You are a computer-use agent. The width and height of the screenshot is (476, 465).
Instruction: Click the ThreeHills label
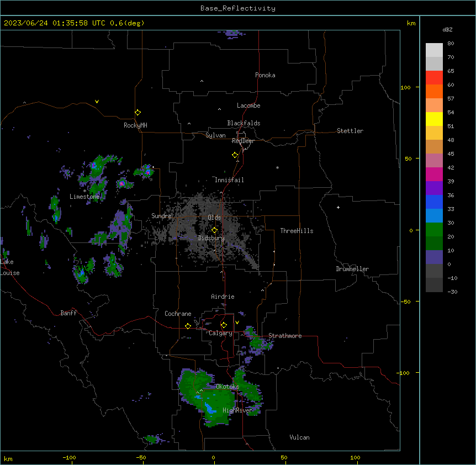click(x=297, y=231)
